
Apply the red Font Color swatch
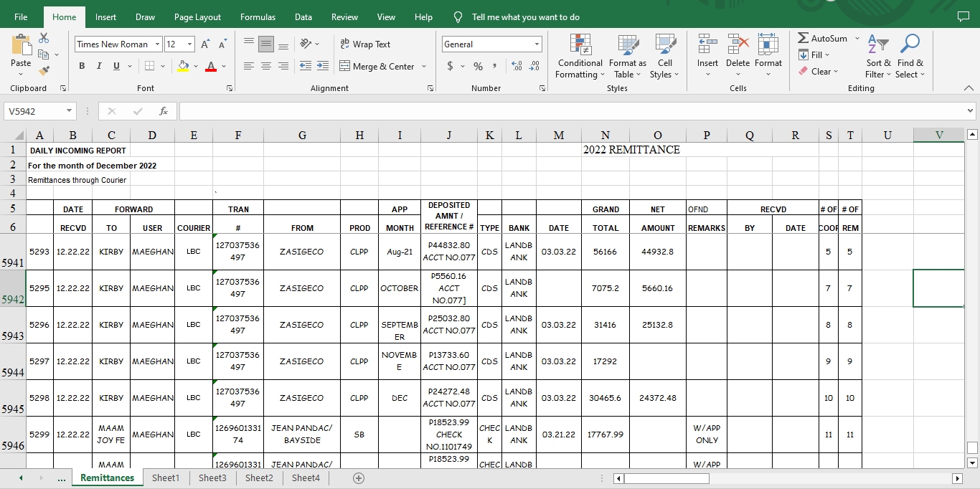point(211,66)
